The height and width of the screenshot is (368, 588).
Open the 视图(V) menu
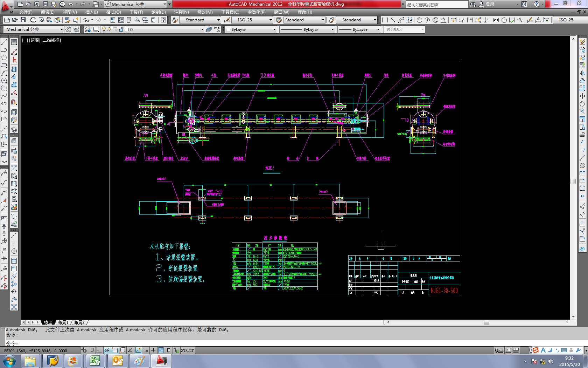click(70, 12)
